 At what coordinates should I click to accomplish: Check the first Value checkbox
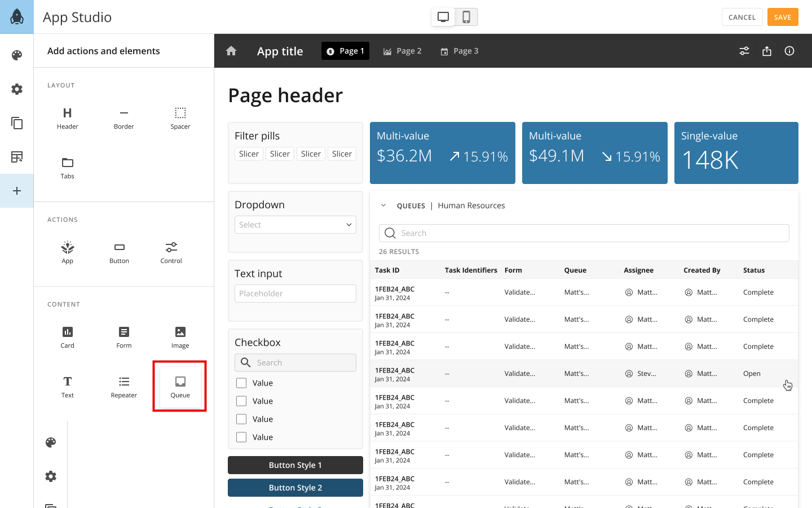tap(241, 383)
